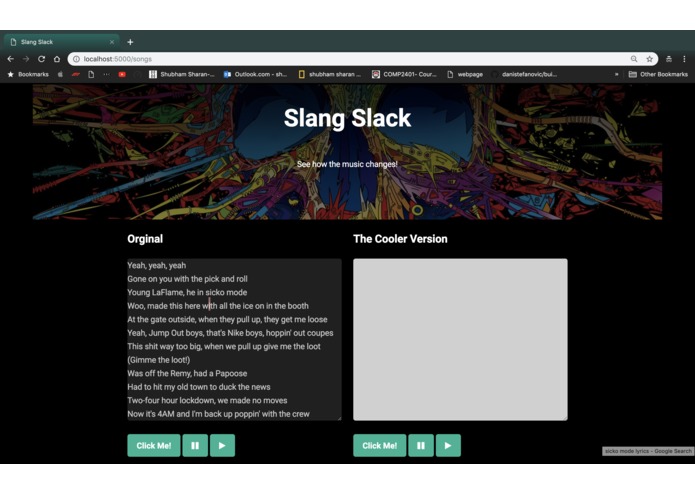Image resolution: width=695 pixels, height=494 pixels.
Task: Click into the Original lyrics text area
Action: coord(234,339)
